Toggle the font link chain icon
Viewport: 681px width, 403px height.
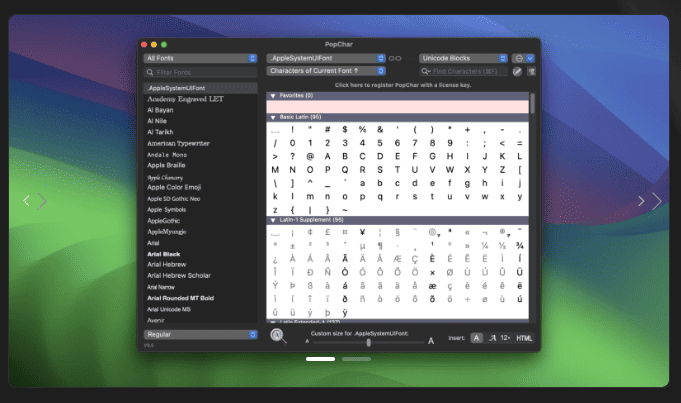tap(395, 58)
